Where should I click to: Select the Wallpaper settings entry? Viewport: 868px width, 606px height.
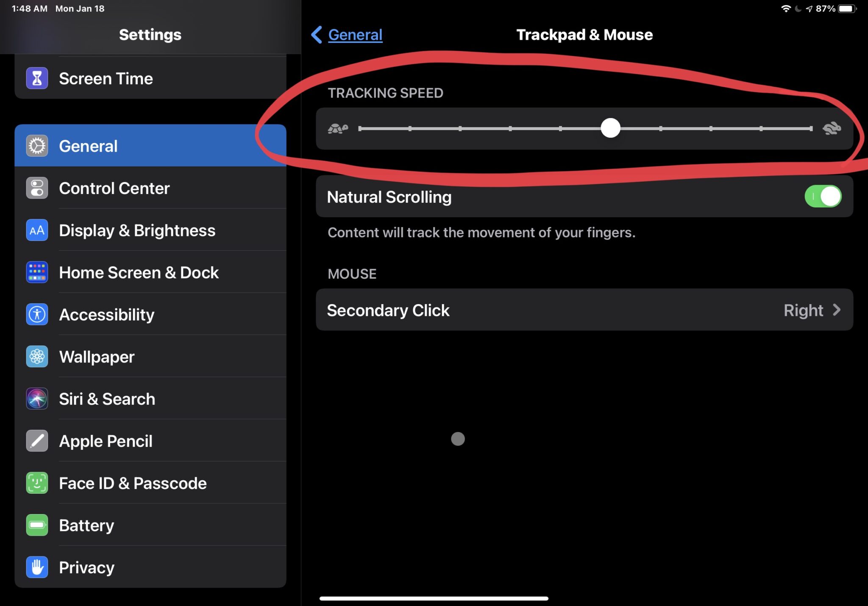[96, 356]
